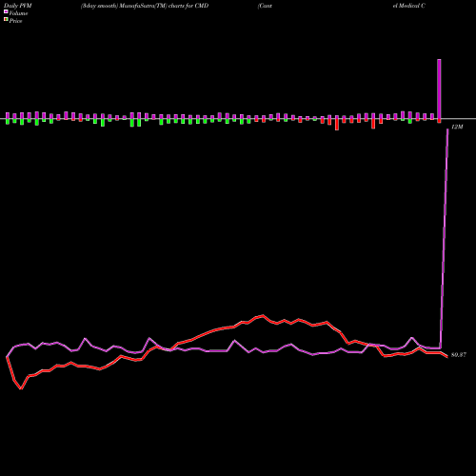Click the 'Daily PVM' title text
Viewport: 476px width, 476px height.
click(18, 6)
